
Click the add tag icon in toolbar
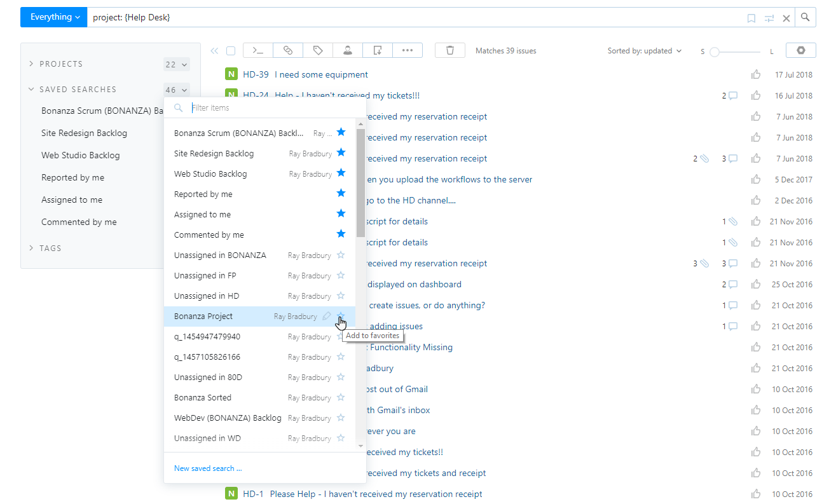tap(318, 51)
